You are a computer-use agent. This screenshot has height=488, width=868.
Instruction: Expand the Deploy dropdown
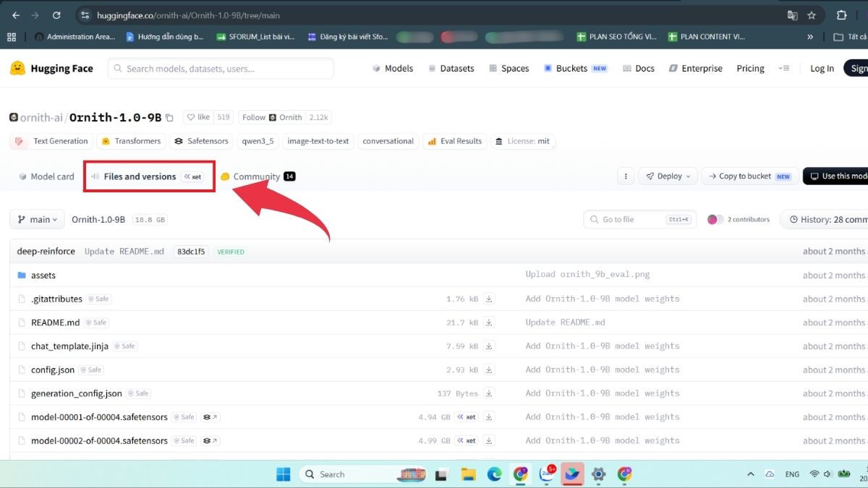668,176
